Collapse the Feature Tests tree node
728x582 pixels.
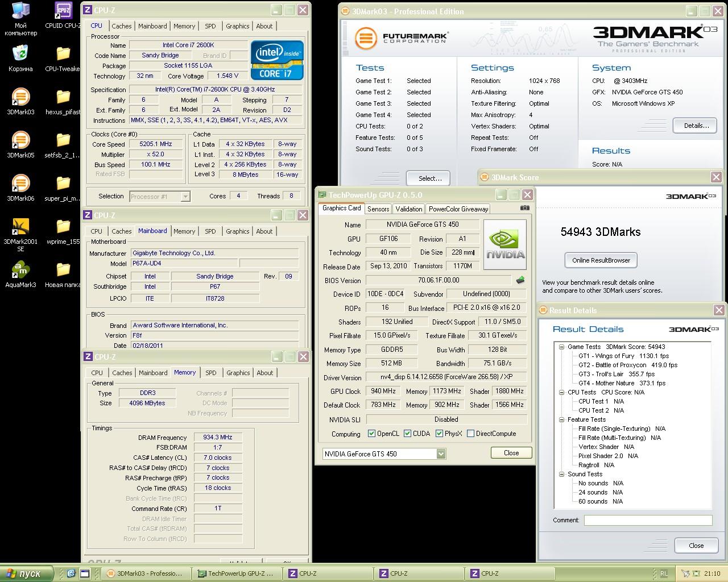pos(562,419)
